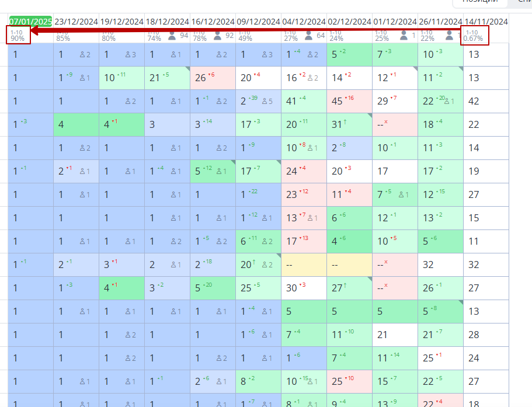Select the highlighted 07/01/2025 date header
This screenshot has width=532, height=407.
[30, 22]
